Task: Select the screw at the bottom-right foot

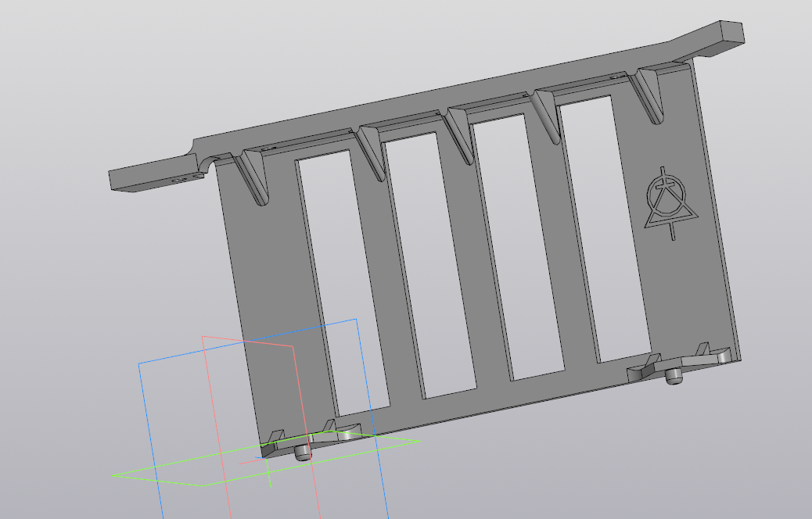Action: coord(674,377)
